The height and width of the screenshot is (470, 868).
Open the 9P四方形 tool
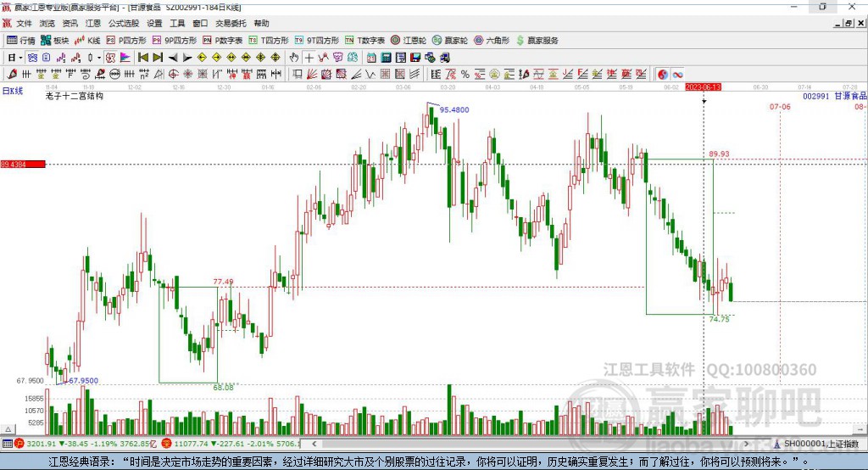[x=175, y=41]
